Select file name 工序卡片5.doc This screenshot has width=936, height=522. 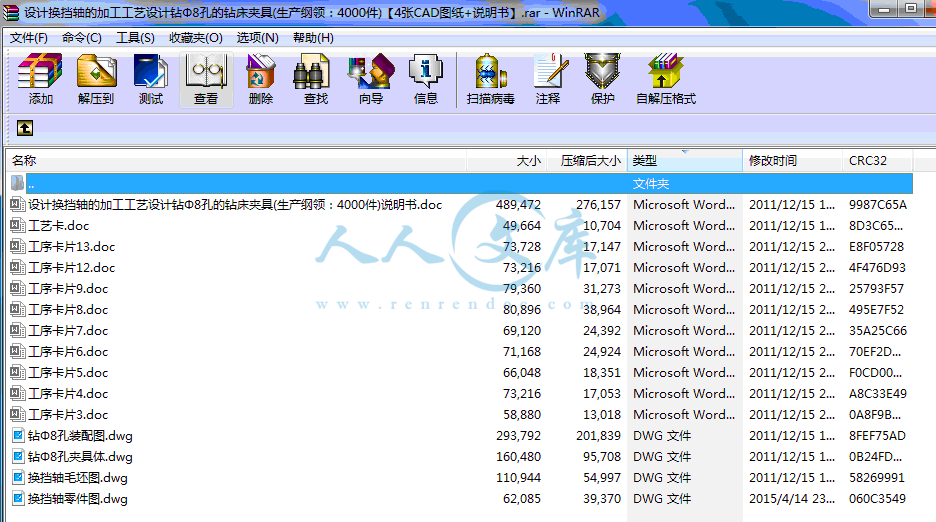point(68,373)
